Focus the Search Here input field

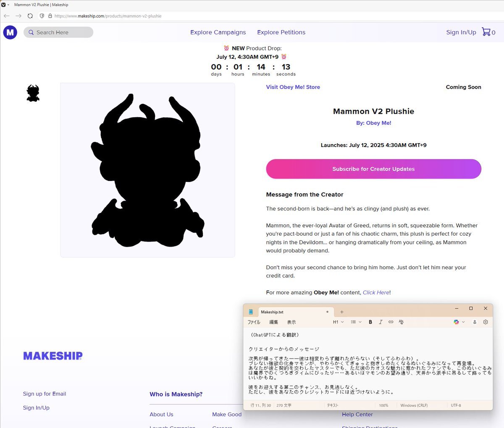[58, 32]
